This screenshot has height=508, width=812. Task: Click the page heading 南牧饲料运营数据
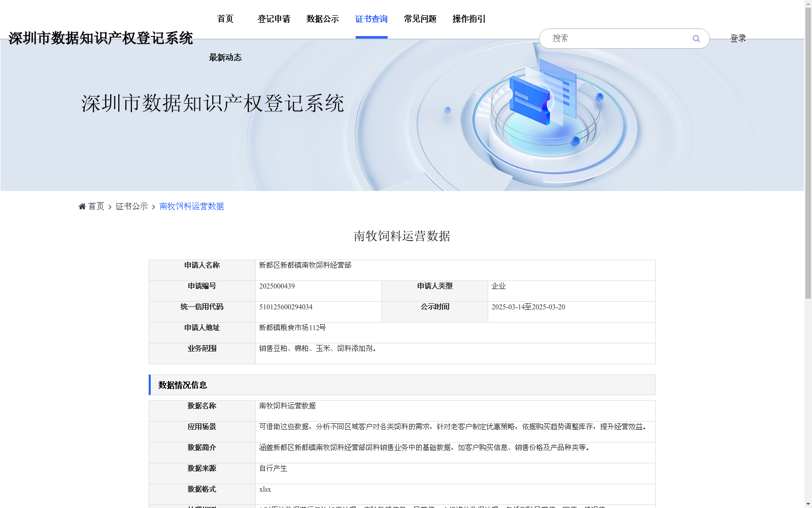click(402, 236)
